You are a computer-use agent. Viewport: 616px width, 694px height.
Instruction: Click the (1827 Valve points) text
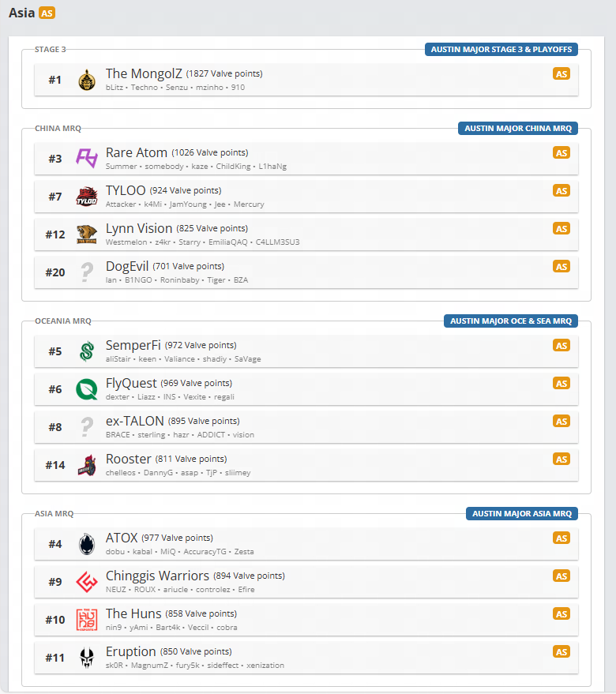[x=224, y=73]
